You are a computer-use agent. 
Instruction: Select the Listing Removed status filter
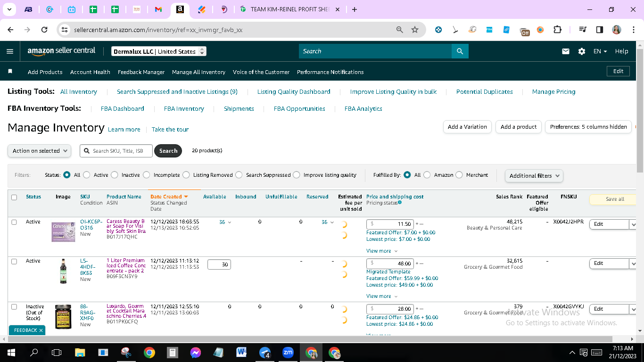click(x=186, y=175)
